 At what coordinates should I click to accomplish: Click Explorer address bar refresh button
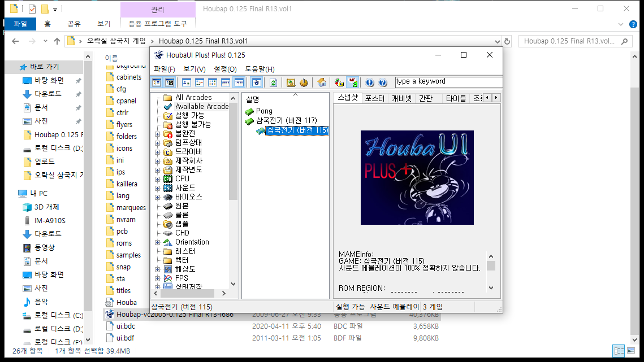coord(507,41)
